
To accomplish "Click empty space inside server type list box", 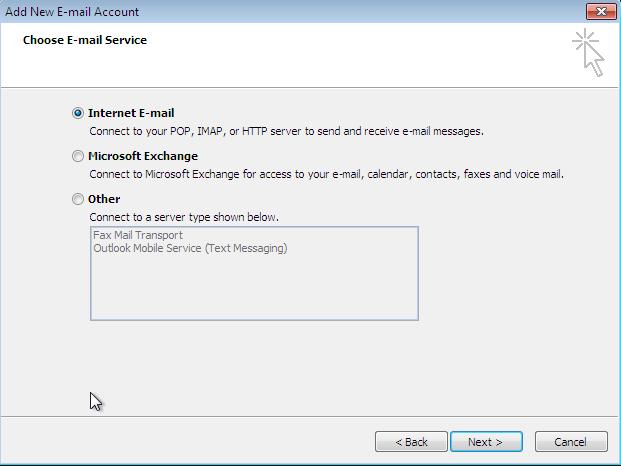I will 254,289.
